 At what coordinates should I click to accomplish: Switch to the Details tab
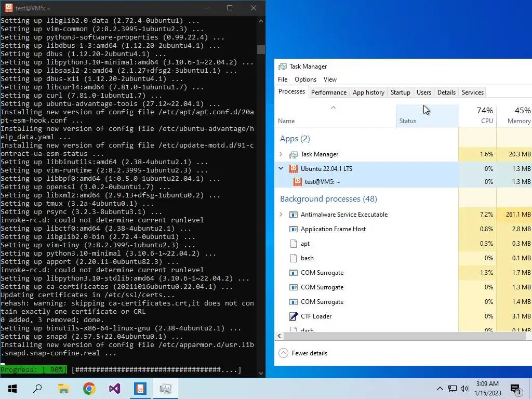[446, 92]
